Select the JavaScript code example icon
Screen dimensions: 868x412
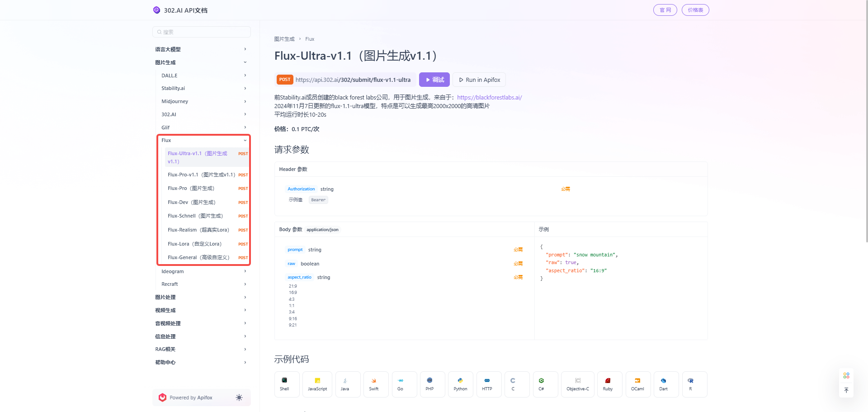click(317, 380)
